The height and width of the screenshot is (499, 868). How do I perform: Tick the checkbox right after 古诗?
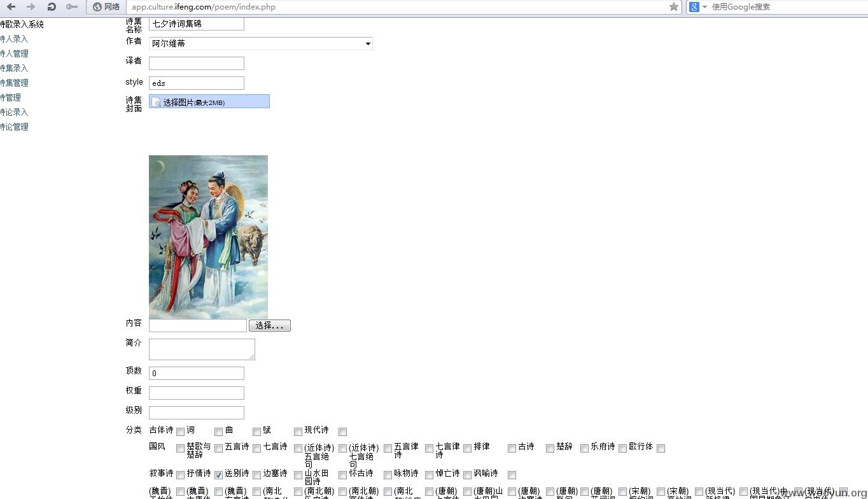(550, 448)
